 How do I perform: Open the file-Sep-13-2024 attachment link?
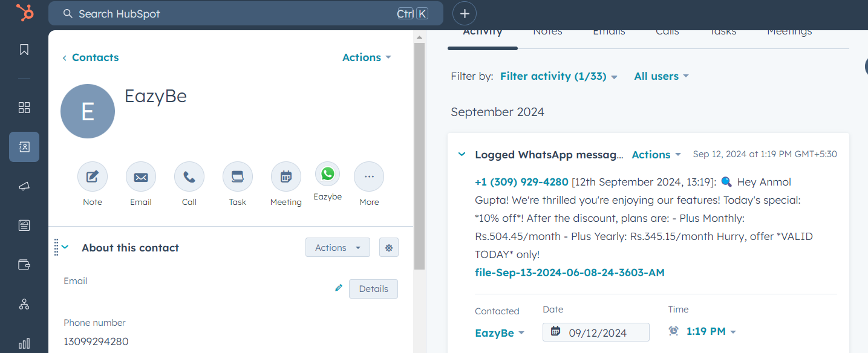569,273
